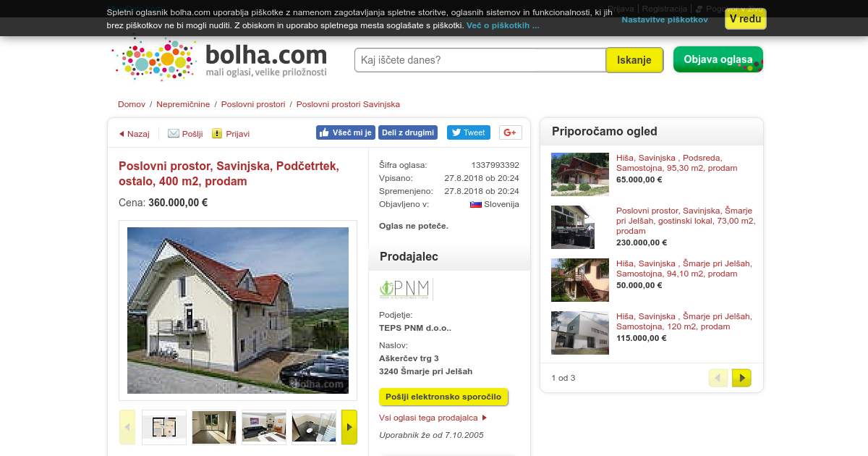Show previous gallery thumbnails arrow
Image resolution: width=868 pixels, height=456 pixels.
127,427
